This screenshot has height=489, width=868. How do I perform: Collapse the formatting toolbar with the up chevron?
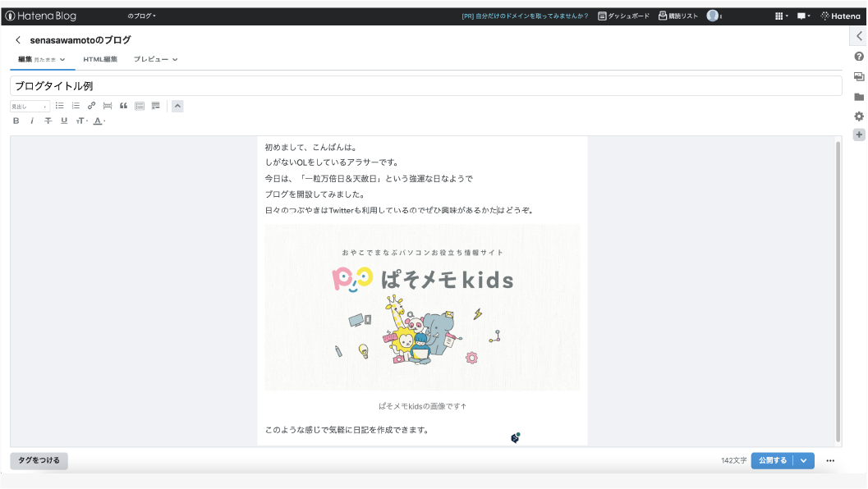point(177,106)
